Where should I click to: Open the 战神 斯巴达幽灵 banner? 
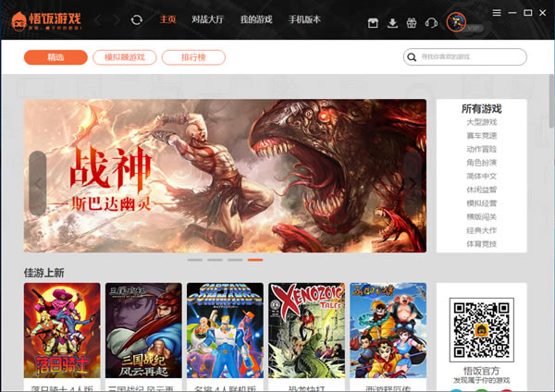(225, 176)
